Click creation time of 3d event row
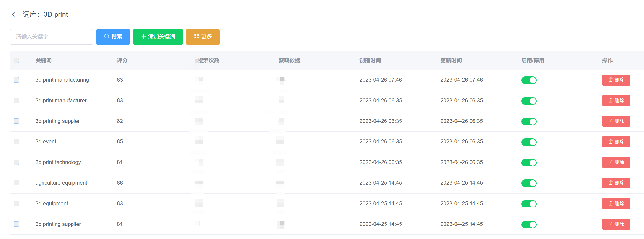 click(x=381, y=142)
